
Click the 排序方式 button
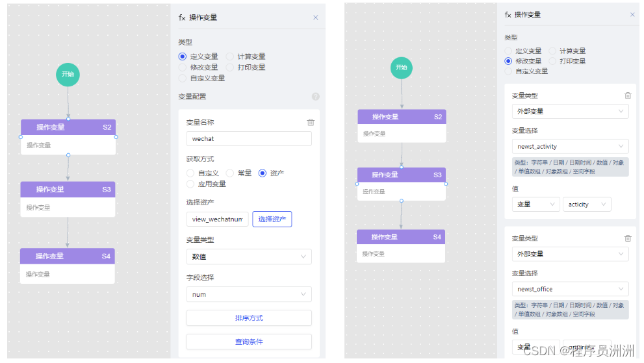click(248, 318)
